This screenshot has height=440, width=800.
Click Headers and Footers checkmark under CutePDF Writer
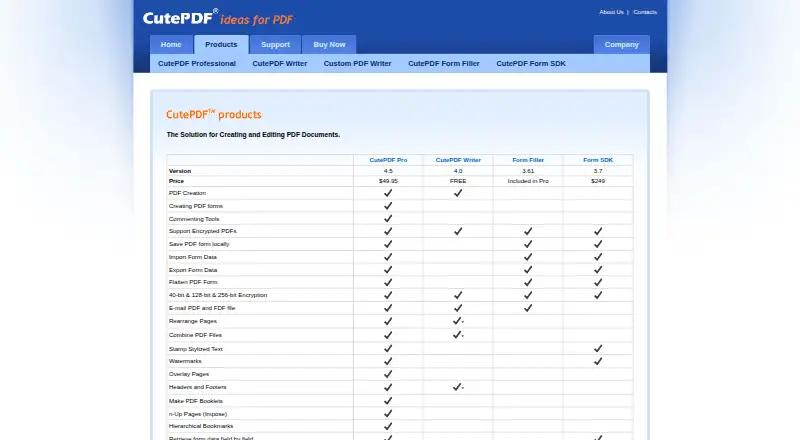tap(457, 387)
